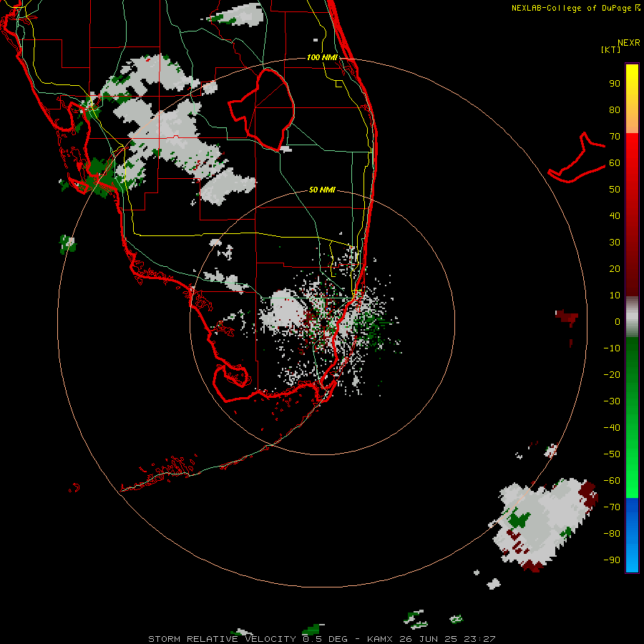The width and height of the screenshot is (644, 644).
Task: Click the 50 NMI range ring label
Action: coord(322,190)
